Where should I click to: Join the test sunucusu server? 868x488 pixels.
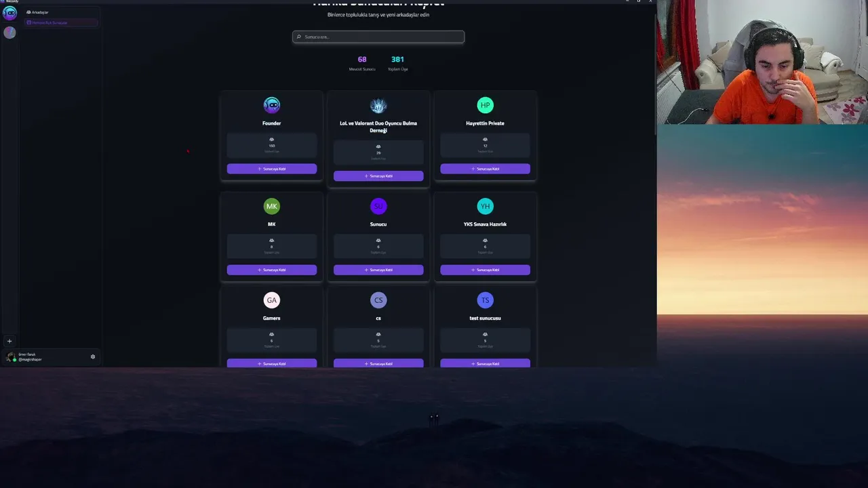pyautogui.click(x=485, y=363)
